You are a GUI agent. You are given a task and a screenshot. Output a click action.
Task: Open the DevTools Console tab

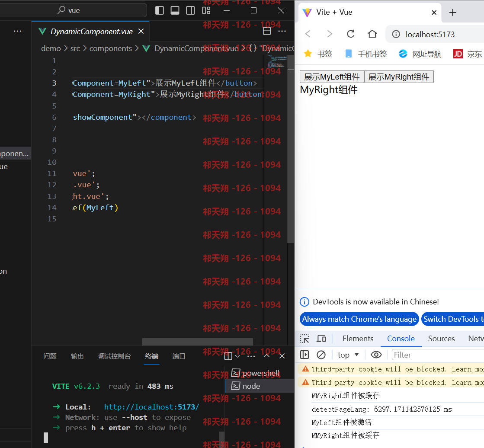click(x=401, y=339)
